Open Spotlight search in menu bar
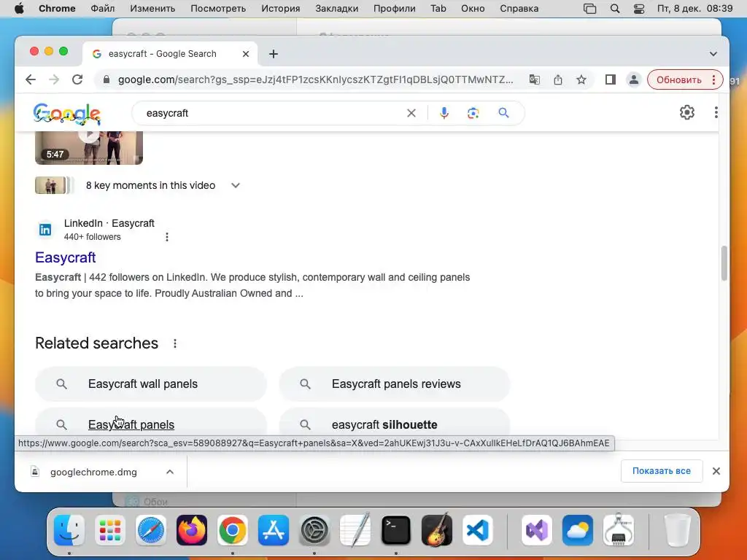The height and width of the screenshot is (560, 747). tap(615, 9)
